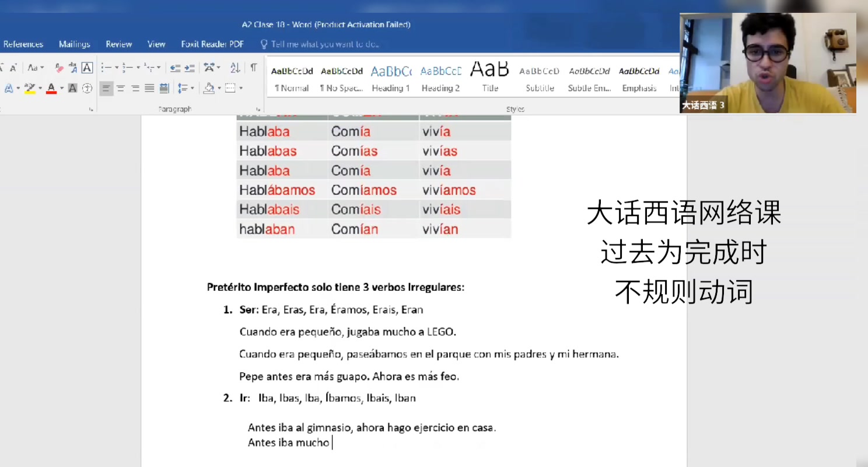Expand the Bullets list dropdown
Viewport: 868px width, 467px height.
coord(116,67)
